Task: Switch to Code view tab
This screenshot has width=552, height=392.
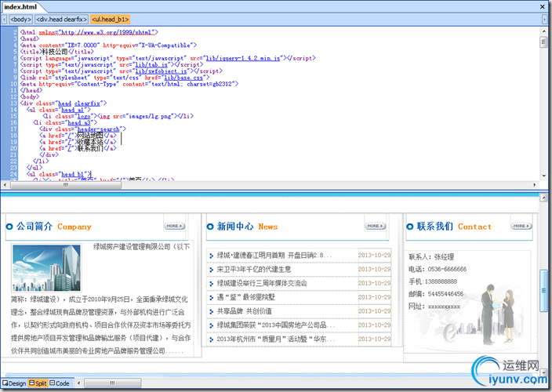Action: [x=60, y=383]
